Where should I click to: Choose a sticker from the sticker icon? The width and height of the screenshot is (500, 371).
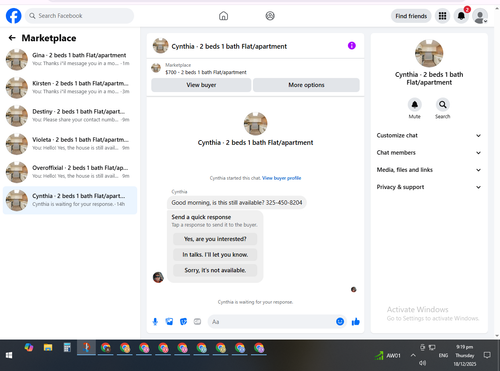183,322
